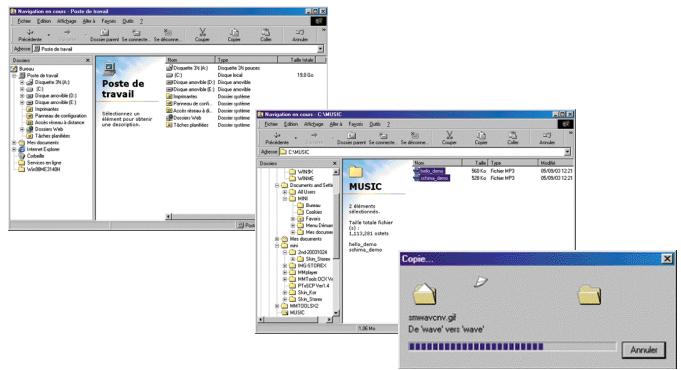This screenshot has width=681, height=370.
Task: Click Type column header in Poste de travail list
Action: click(246, 60)
